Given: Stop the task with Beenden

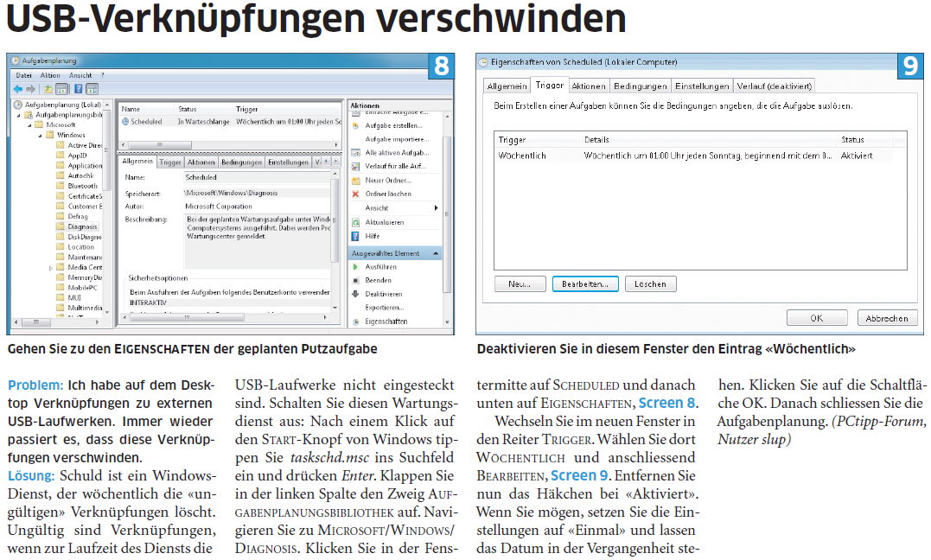Looking at the screenshot, I should coord(379,280).
